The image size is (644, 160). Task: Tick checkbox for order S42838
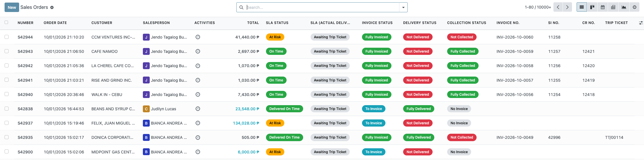point(7,109)
